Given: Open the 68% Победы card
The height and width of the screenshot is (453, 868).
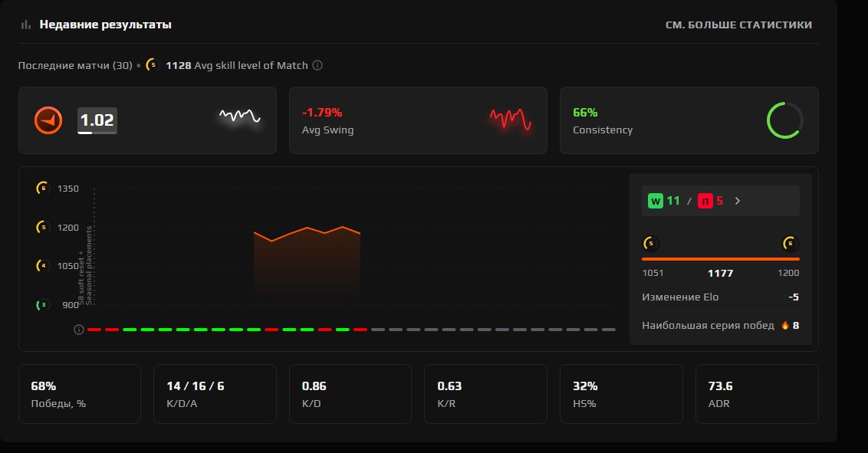Looking at the screenshot, I should pos(80,394).
